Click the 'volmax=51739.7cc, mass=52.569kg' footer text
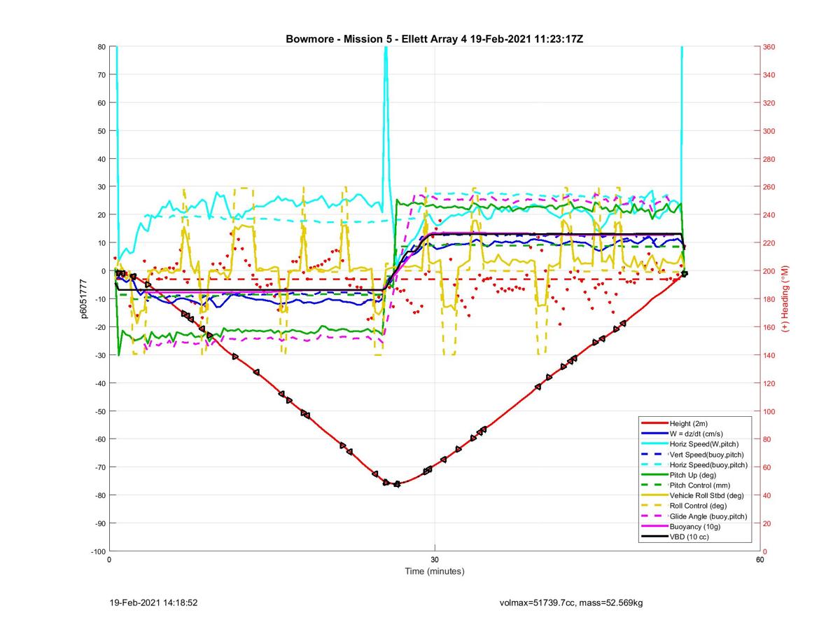840x620 pixels. (x=571, y=602)
